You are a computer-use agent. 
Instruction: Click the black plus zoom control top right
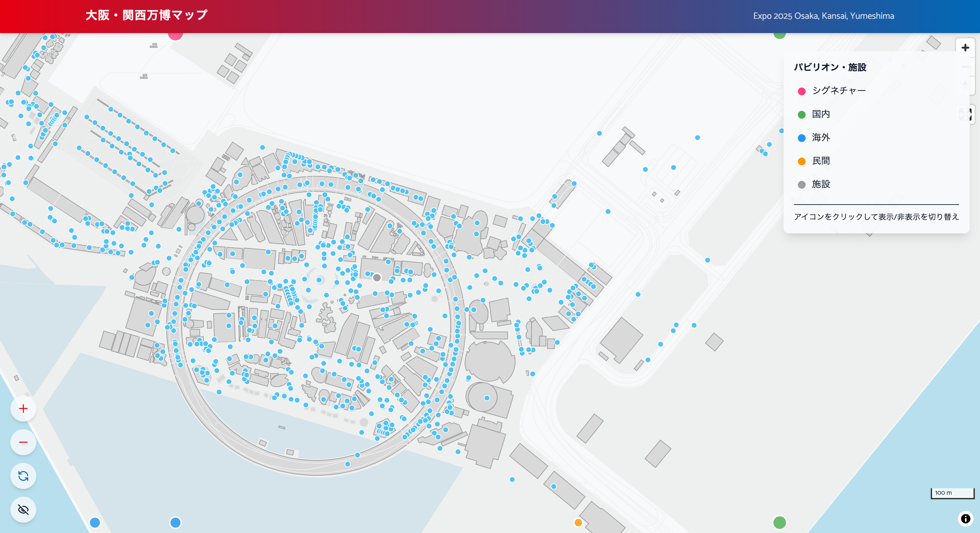pos(965,48)
